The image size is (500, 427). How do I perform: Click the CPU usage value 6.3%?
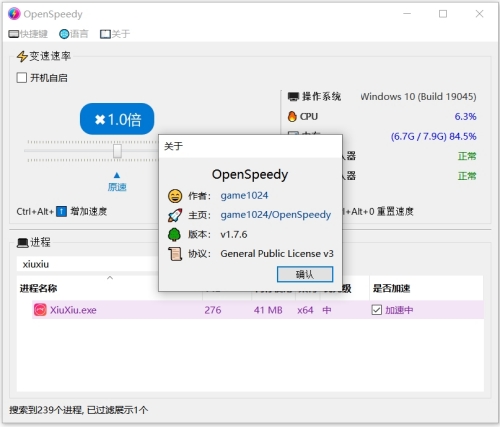(x=465, y=116)
